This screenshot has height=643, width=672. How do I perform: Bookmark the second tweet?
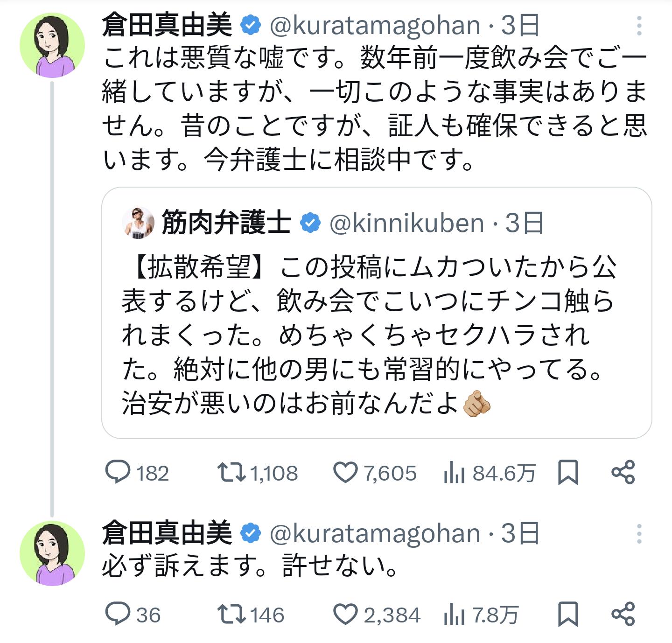(x=568, y=614)
